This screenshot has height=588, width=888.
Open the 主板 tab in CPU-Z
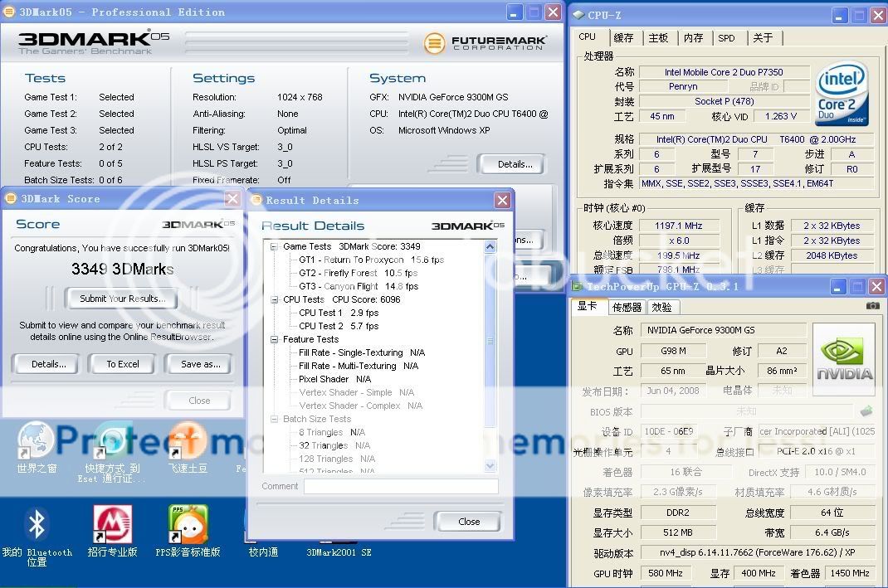(x=659, y=38)
